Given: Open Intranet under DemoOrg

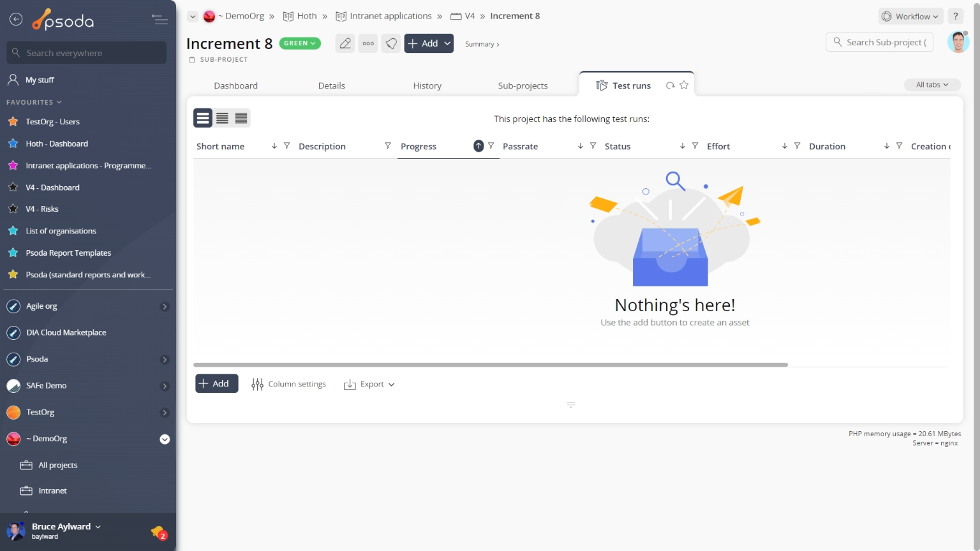Looking at the screenshot, I should tap(52, 491).
